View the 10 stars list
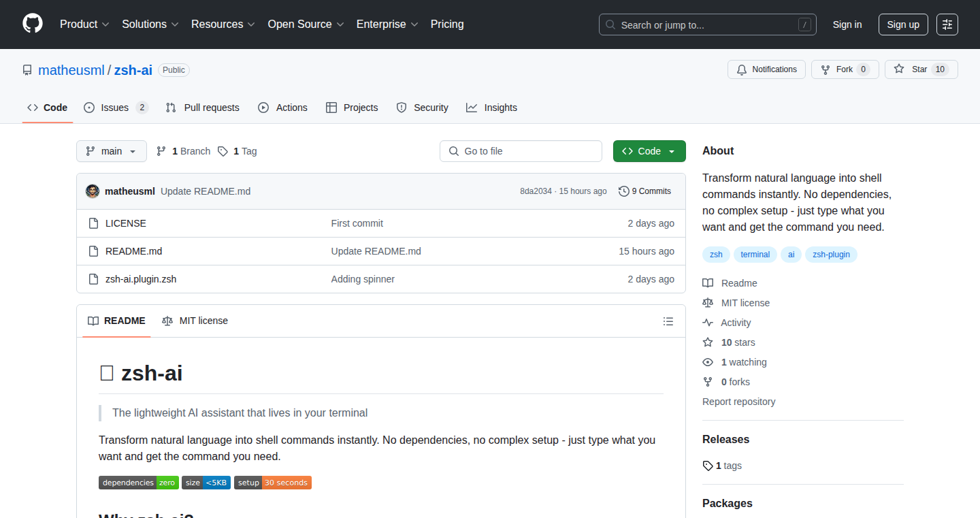Image resolution: width=980 pixels, height=518 pixels. pyautogui.click(x=729, y=342)
